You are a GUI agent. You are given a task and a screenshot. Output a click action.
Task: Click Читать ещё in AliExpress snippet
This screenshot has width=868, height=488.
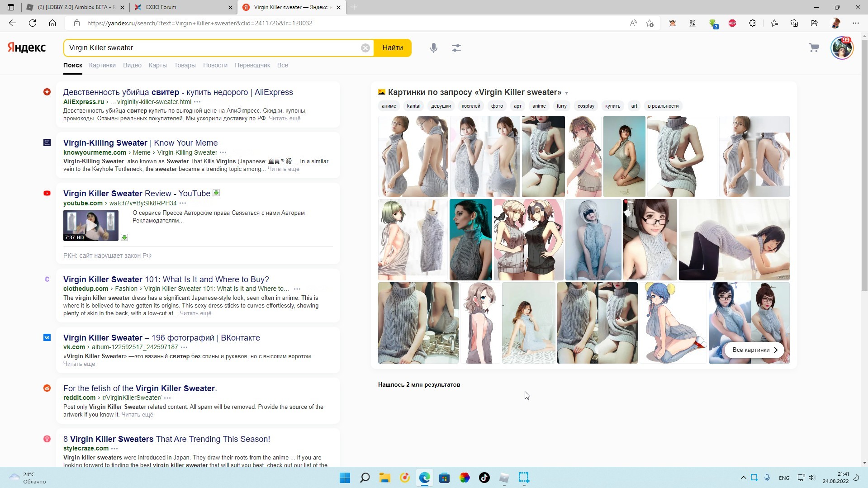click(284, 118)
